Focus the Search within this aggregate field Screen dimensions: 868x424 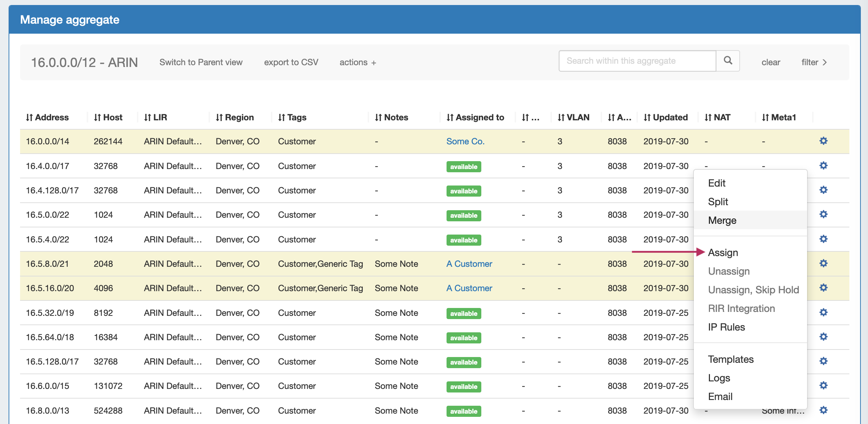point(637,61)
